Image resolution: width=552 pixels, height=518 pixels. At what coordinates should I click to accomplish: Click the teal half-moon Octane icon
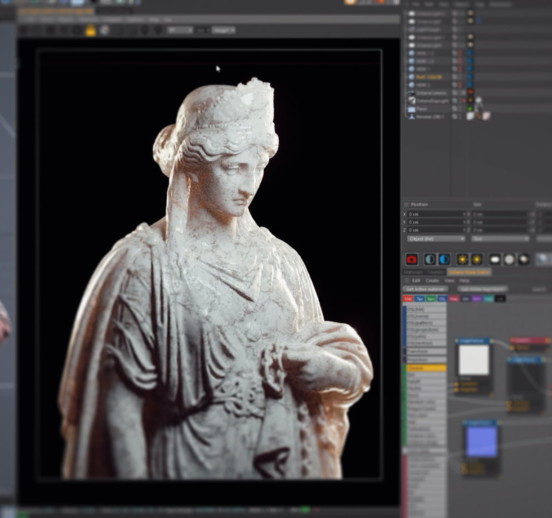pyautogui.click(x=429, y=260)
